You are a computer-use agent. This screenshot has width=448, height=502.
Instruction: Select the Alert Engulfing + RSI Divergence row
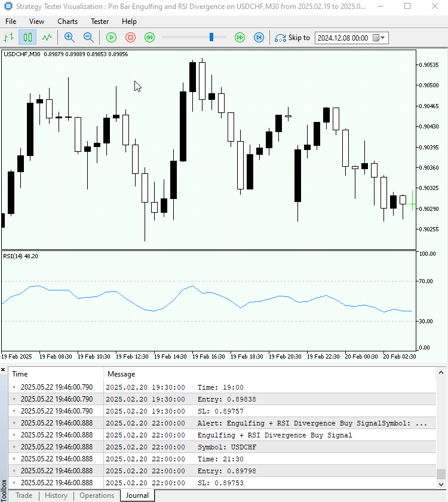(x=222, y=423)
